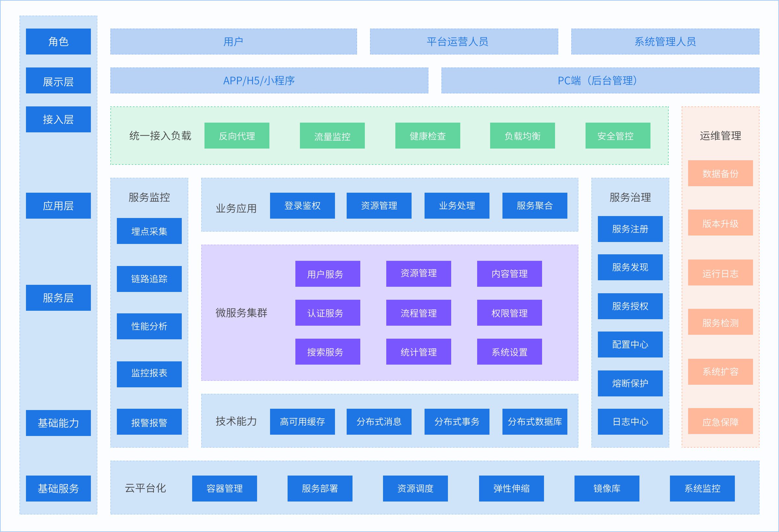779x532 pixels.
Task: Click the 用户 role block
Action: pyautogui.click(x=233, y=42)
